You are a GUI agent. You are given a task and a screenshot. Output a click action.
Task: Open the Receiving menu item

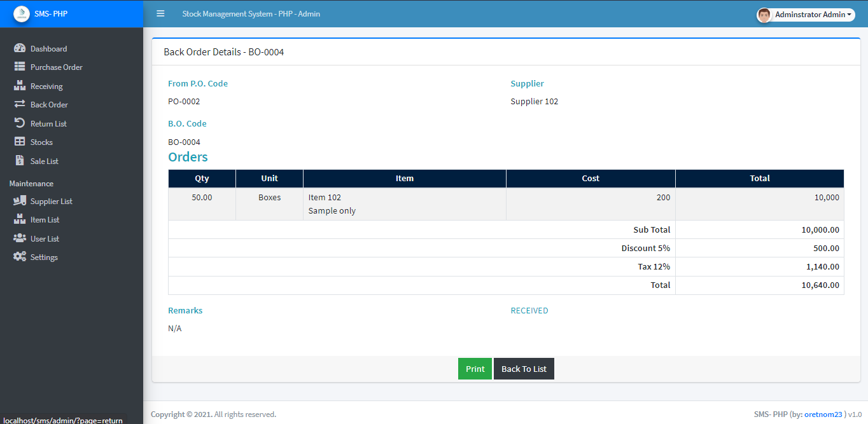(x=71, y=86)
